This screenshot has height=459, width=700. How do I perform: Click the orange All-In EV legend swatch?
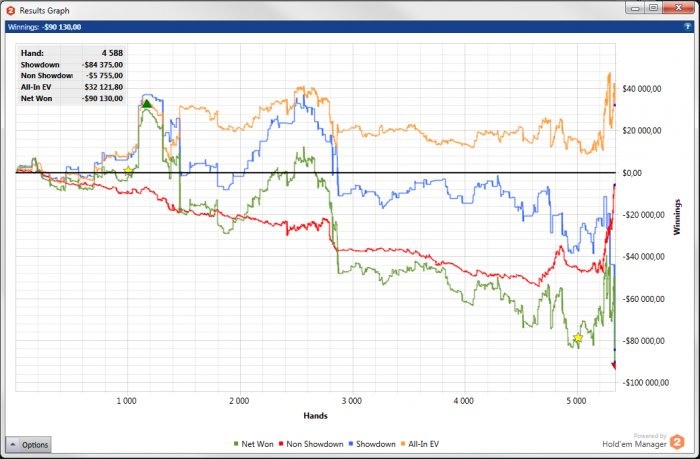click(x=403, y=444)
